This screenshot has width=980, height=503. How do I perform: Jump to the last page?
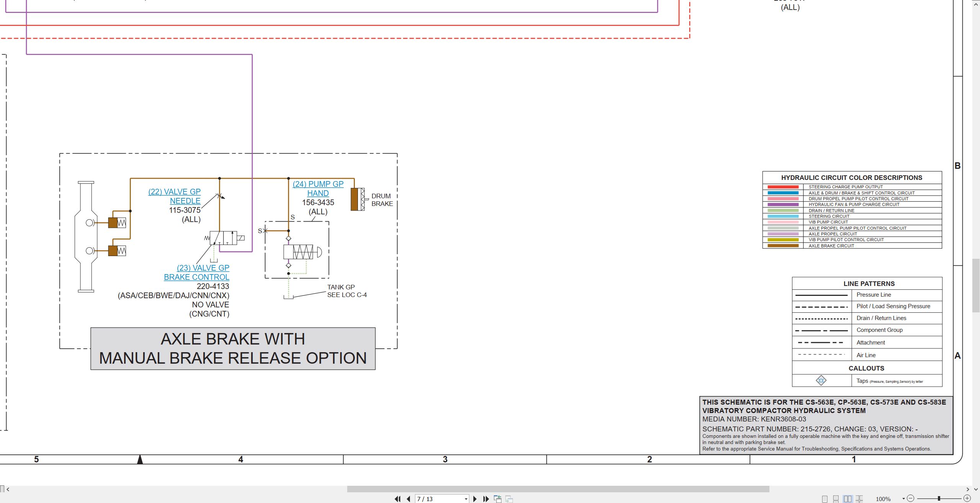486,499
